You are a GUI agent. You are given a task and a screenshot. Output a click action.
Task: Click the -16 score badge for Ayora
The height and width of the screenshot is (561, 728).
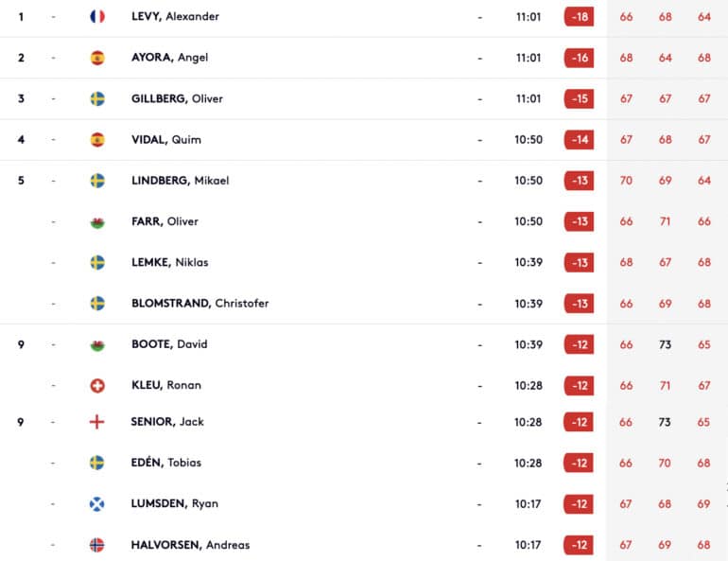[x=579, y=58]
